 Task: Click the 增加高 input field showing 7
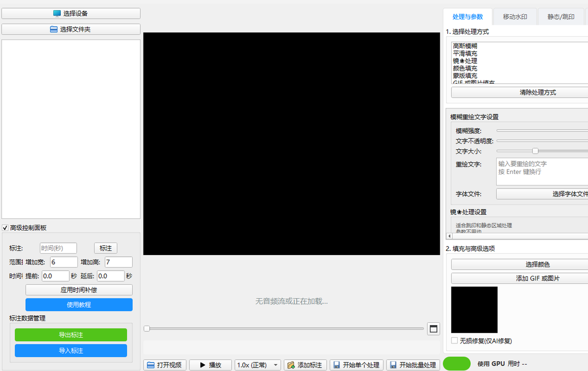[x=118, y=262]
